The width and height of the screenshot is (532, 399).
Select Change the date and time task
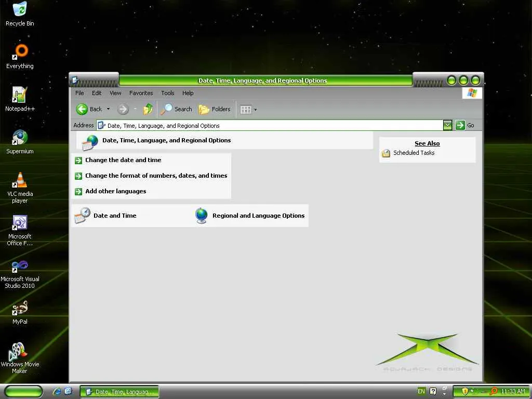[x=123, y=160]
